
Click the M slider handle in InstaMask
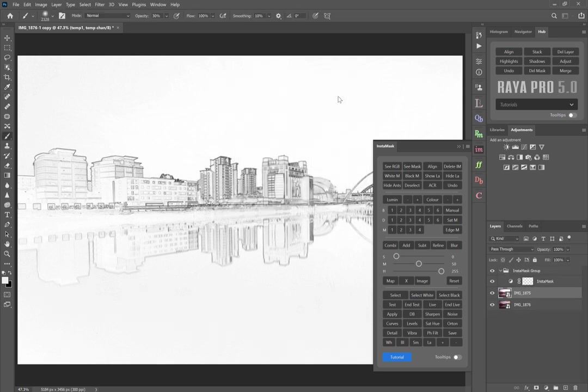pos(419,264)
